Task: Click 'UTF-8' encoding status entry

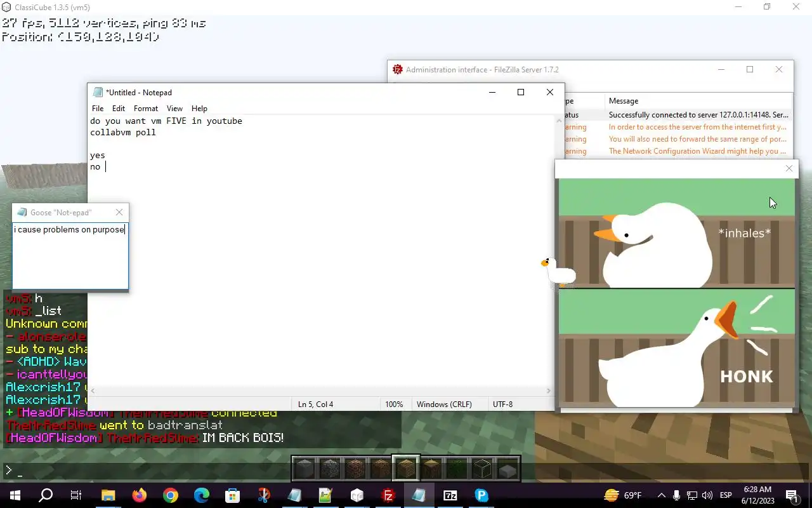Action: [x=502, y=404]
